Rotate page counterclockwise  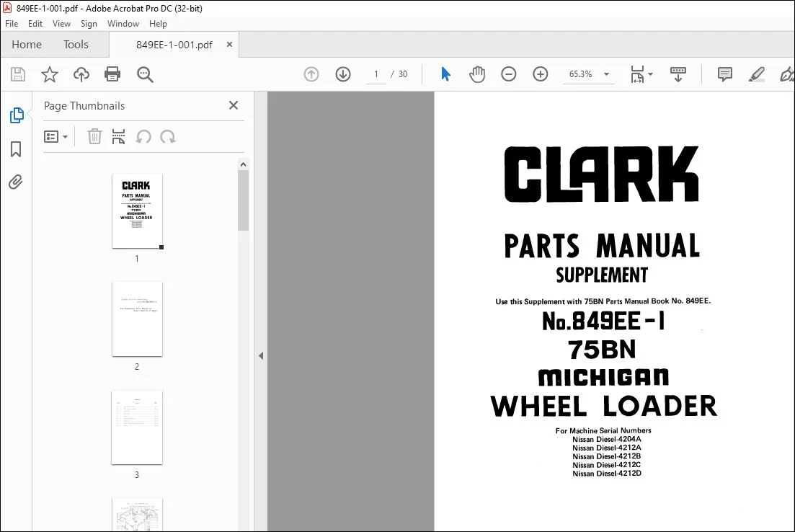click(143, 136)
